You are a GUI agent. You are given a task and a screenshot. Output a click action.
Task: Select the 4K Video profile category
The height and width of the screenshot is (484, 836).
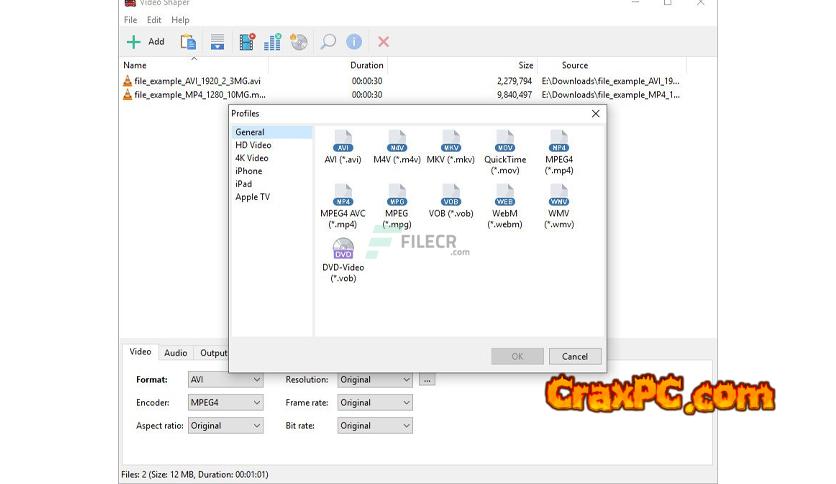click(x=252, y=158)
